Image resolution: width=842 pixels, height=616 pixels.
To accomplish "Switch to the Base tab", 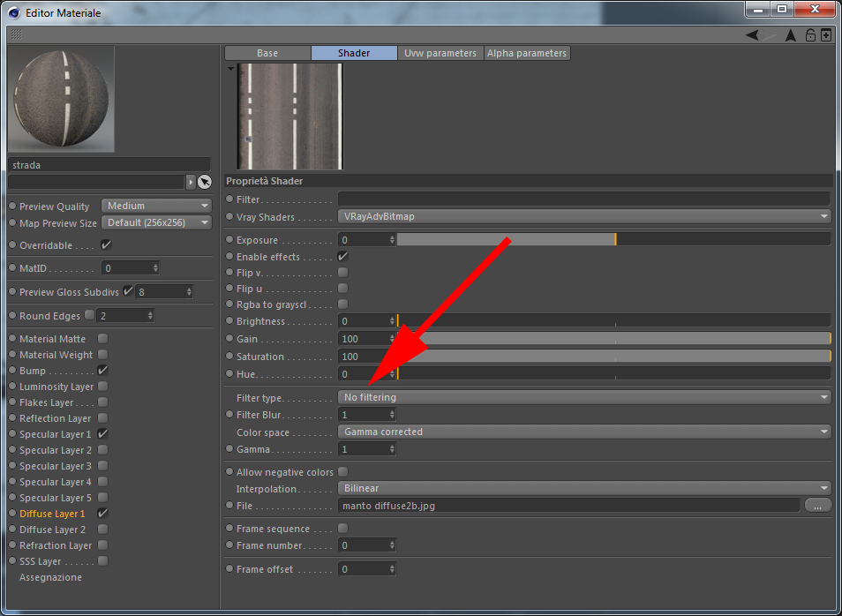I will point(267,53).
